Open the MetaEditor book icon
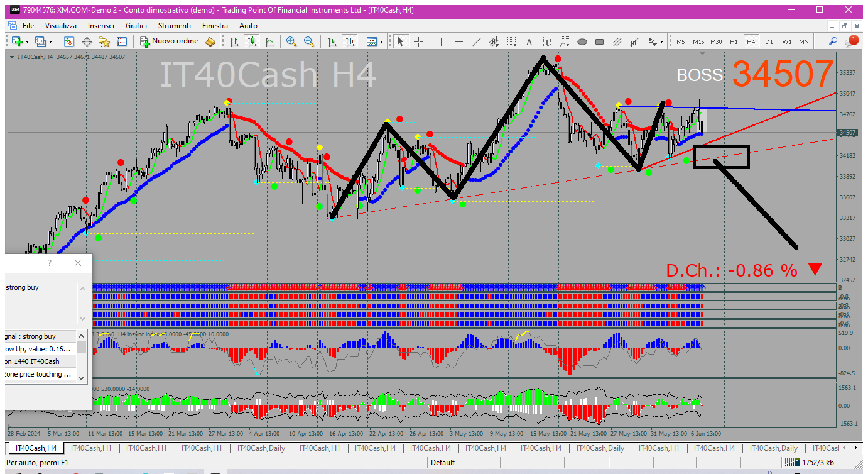The width and height of the screenshot is (868, 474). pos(210,41)
